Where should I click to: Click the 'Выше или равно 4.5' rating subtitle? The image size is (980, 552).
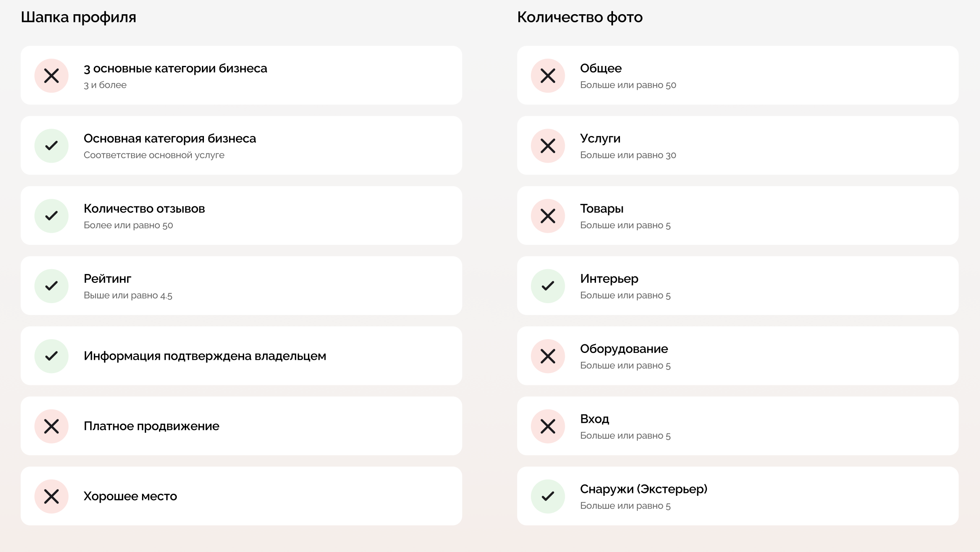pos(128,295)
